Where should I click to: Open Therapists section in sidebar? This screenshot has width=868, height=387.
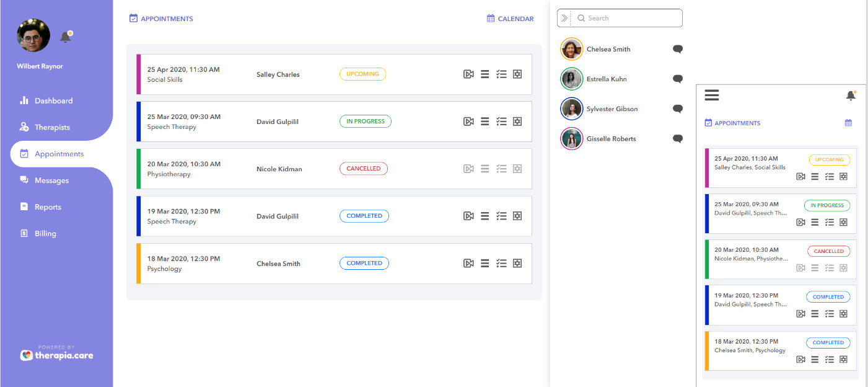[52, 127]
